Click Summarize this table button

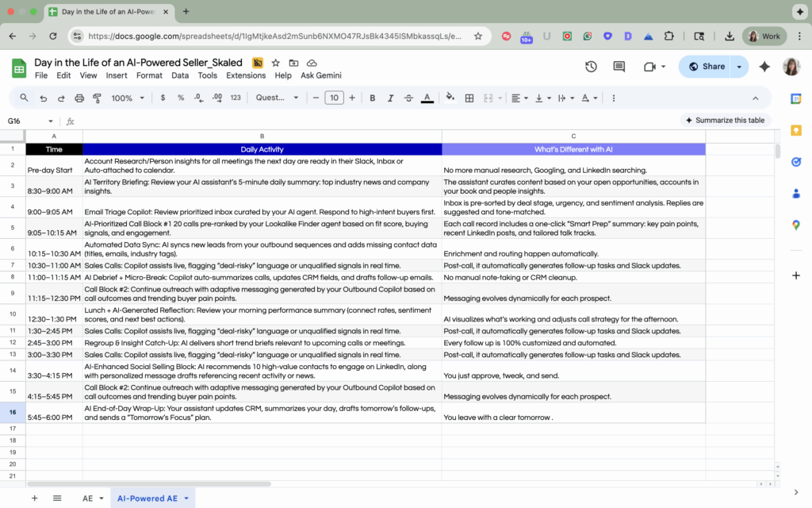725,121
